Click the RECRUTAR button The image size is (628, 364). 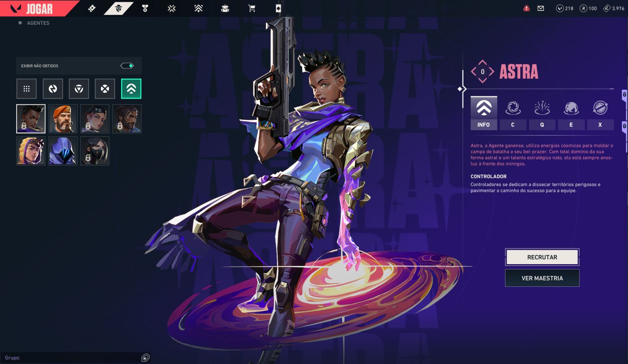(x=542, y=257)
